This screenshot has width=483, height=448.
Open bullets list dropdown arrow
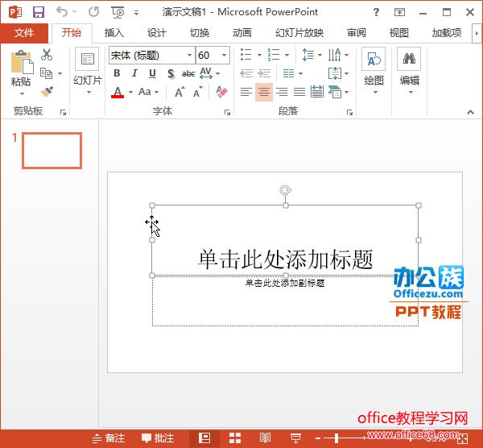tap(260, 55)
